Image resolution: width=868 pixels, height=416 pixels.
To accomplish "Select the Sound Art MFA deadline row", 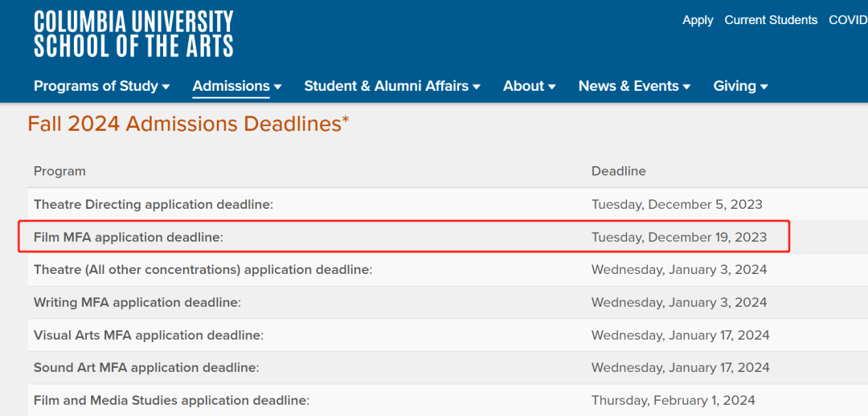I will pos(448,368).
